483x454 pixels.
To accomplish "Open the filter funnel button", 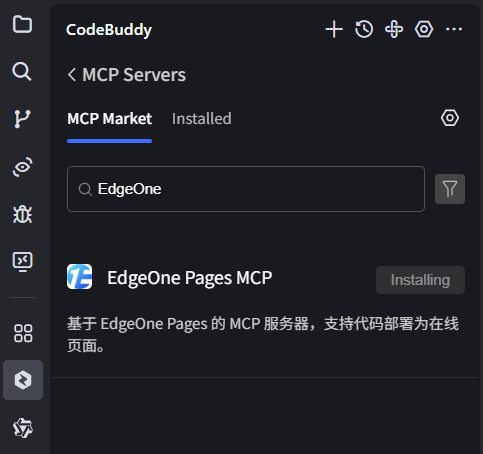I will click(x=450, y=189).
